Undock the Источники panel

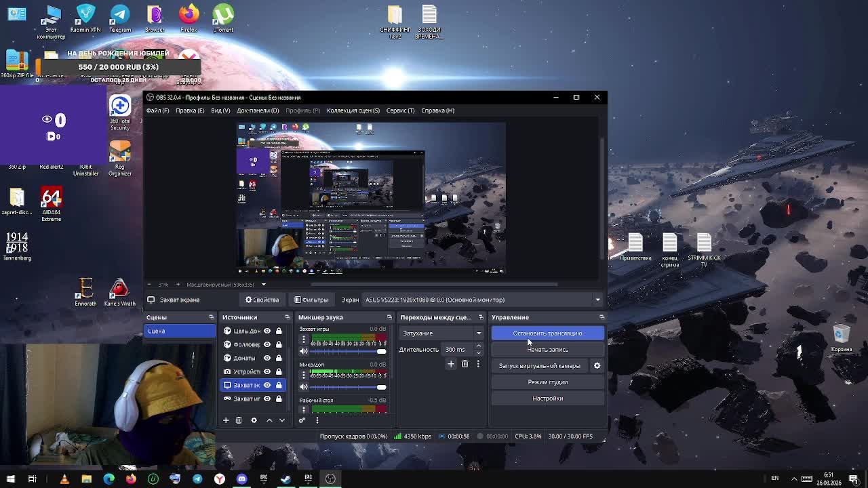(x=287, y=317)
